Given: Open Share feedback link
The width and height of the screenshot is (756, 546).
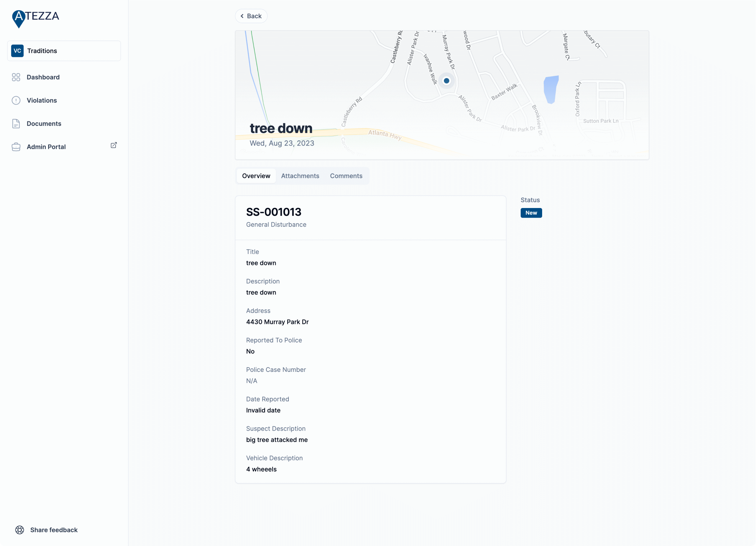Looking at the screenshot, I should tap(53, 530).
